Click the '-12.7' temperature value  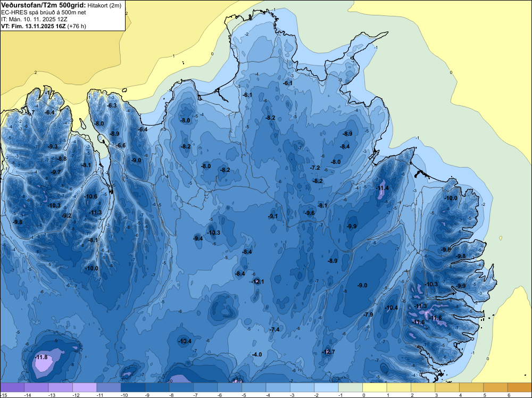(328, 352)
